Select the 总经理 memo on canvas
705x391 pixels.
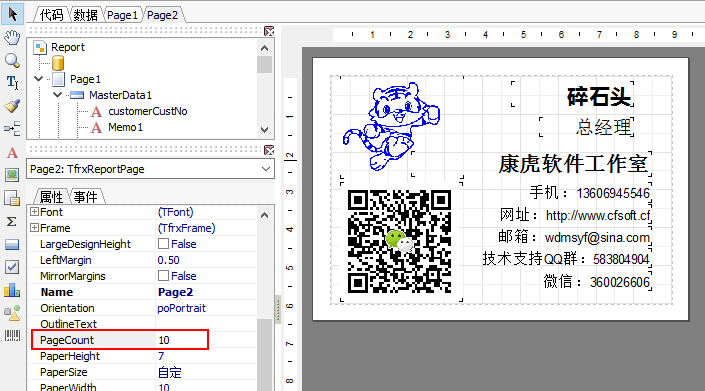[587, 127]
